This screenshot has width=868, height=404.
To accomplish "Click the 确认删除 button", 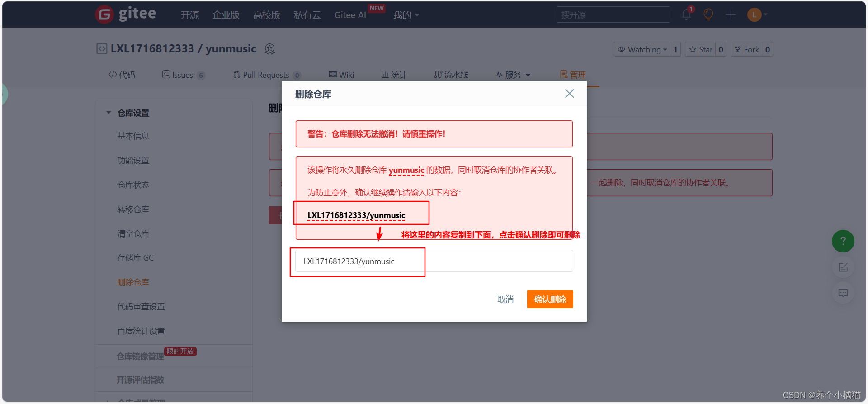I will pos(550,299).
